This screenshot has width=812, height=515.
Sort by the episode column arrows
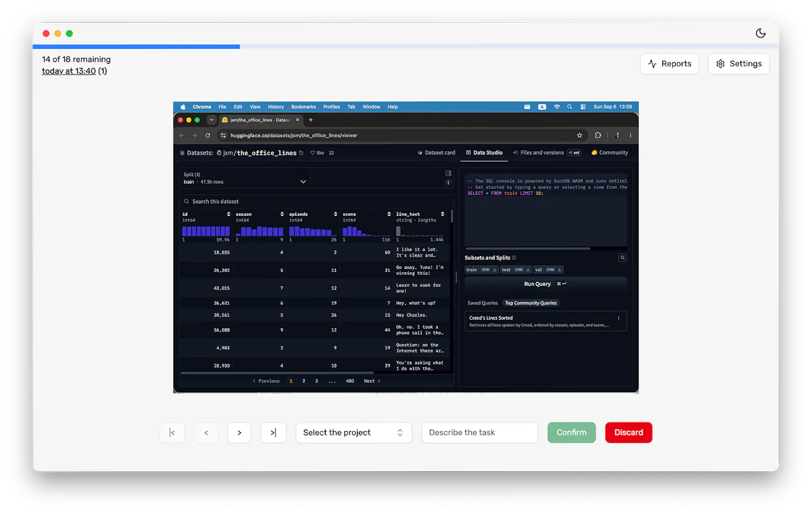pyautogui.click(x=335, y=214)
